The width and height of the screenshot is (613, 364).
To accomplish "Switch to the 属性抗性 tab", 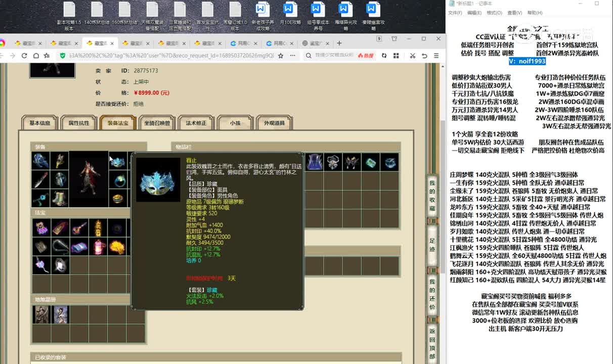I will point(78,123).
